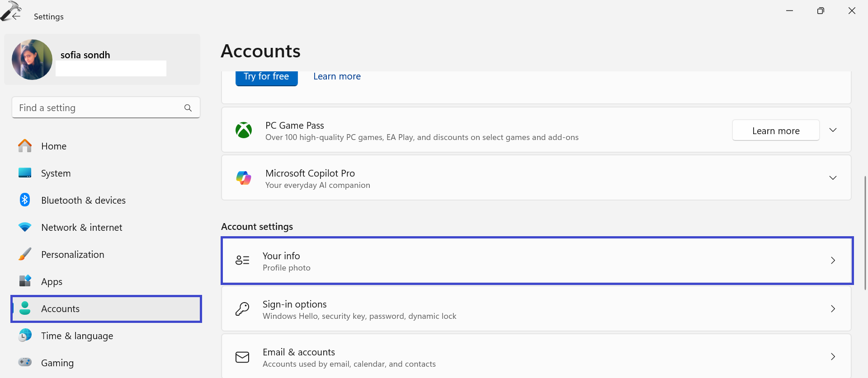Click the search magnifier icon
868x378 pixels.
click(188, 108)
